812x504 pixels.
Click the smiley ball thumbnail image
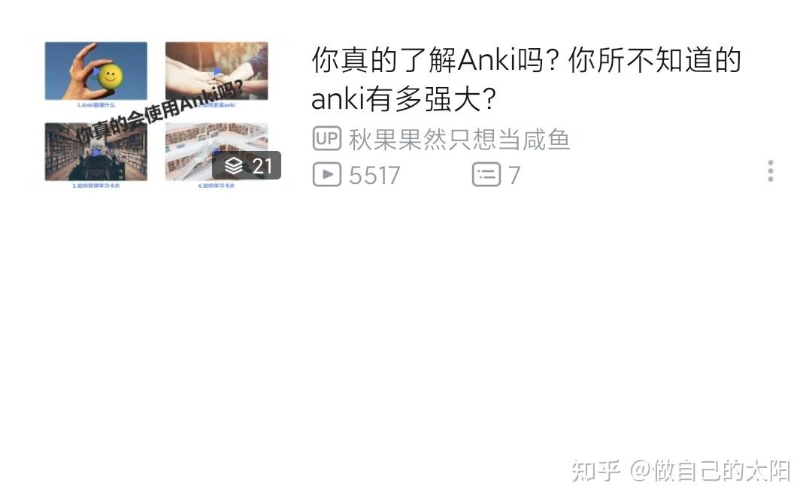click(95, 71)
